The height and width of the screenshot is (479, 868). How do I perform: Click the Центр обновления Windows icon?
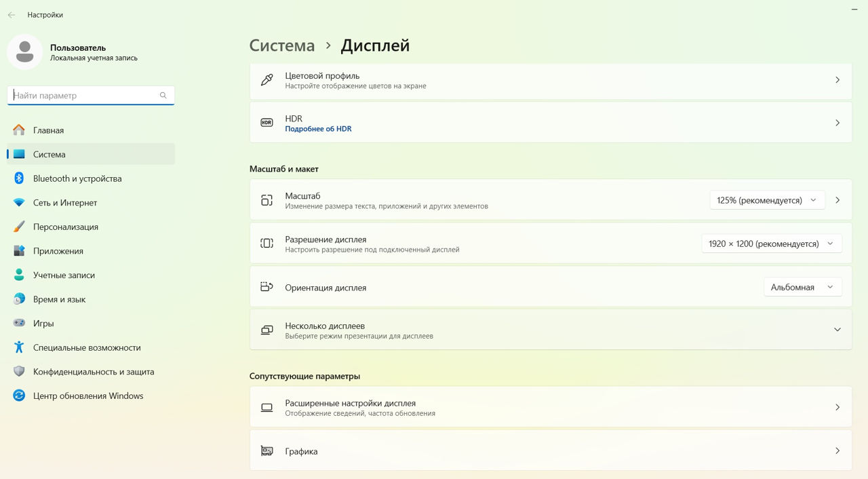[x=19, y=396]
